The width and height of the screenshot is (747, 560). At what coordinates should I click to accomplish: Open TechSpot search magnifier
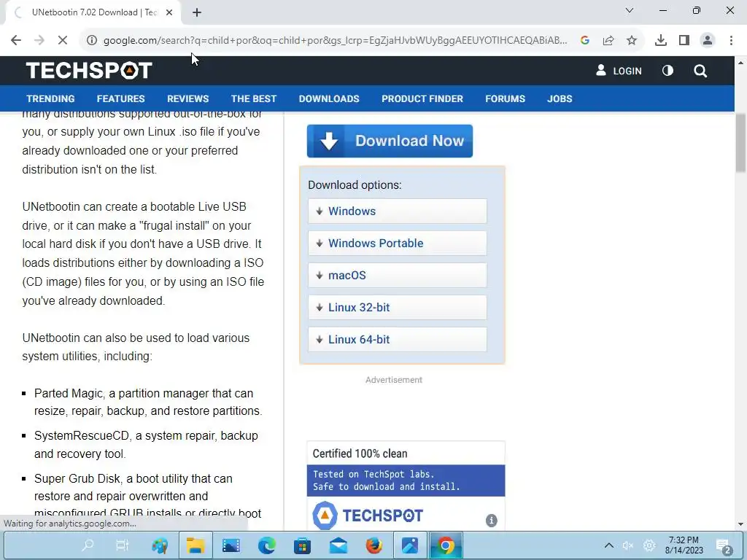700,71
